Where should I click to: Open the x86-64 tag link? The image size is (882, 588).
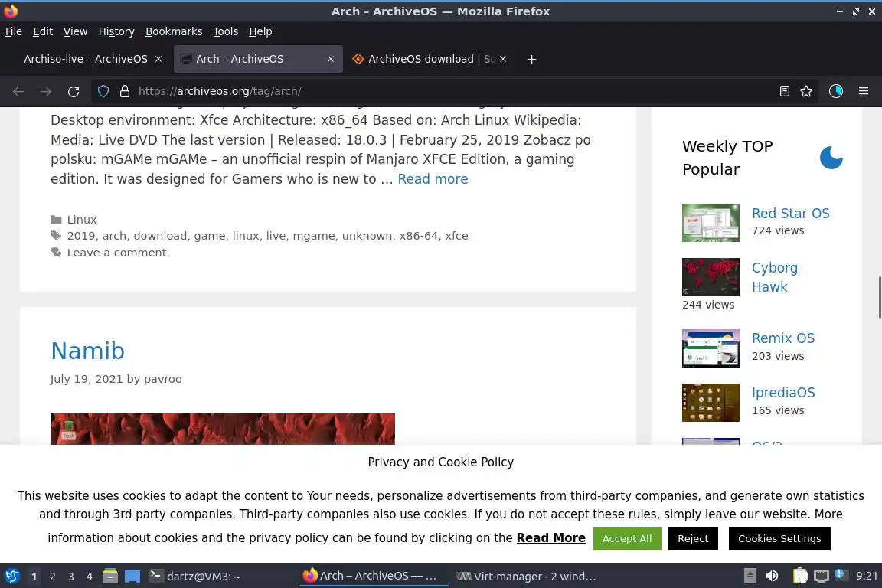[419, 236]
